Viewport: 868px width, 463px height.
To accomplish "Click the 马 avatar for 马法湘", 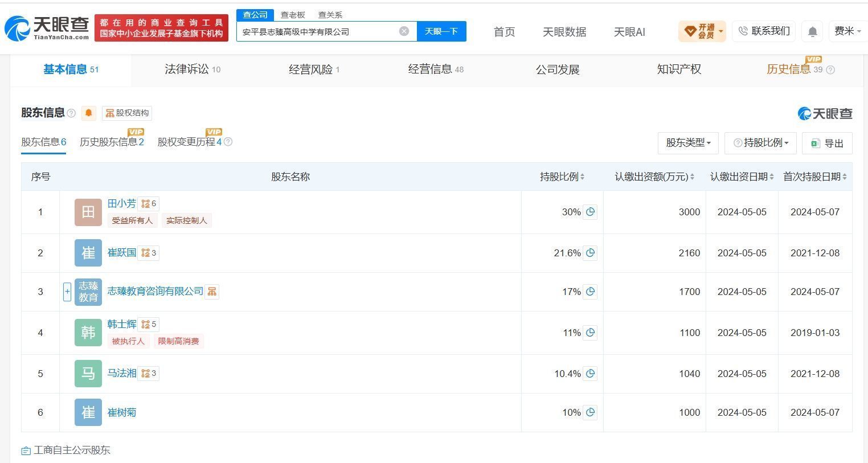I will 88,374.
